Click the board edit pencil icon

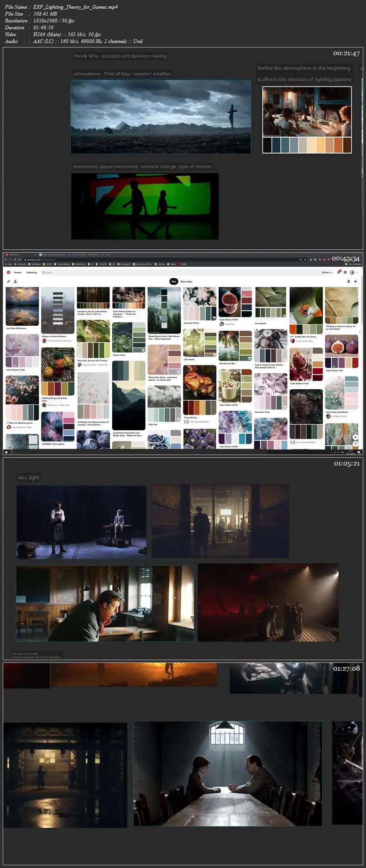pos(8,281)
